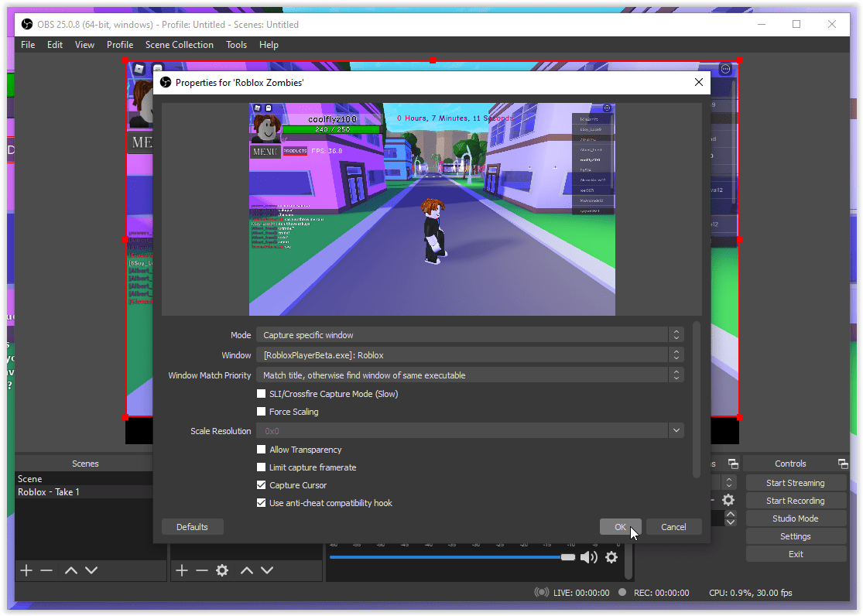This screenshot has height=616, width=863.
Task: Move the scene up with the arrow icon
Action: tap(71, 570)
